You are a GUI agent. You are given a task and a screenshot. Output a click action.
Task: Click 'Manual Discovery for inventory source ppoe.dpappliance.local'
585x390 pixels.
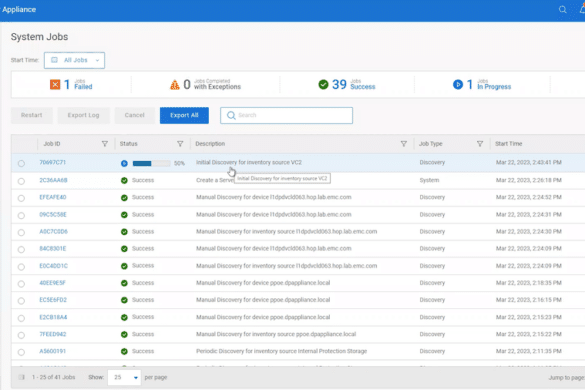pyautogui.click(x=276, y=334)
